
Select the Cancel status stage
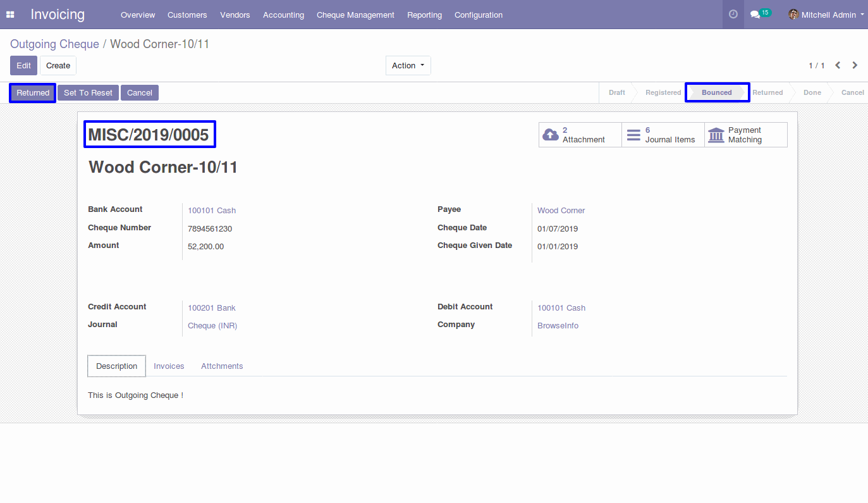pyautogui.click(x=852, y=92)
